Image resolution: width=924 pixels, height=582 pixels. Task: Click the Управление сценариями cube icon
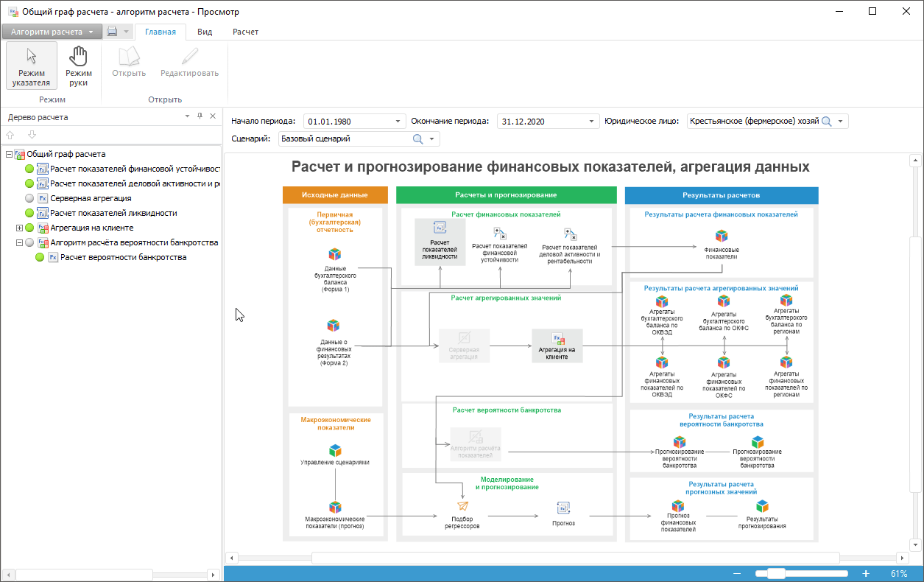(x=335, y=450)
